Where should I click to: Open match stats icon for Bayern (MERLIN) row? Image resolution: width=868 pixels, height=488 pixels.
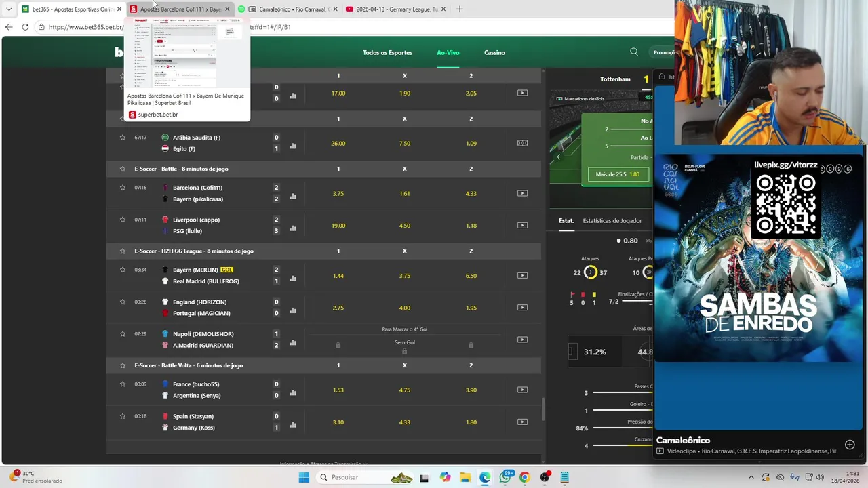[x=293, y=278]
